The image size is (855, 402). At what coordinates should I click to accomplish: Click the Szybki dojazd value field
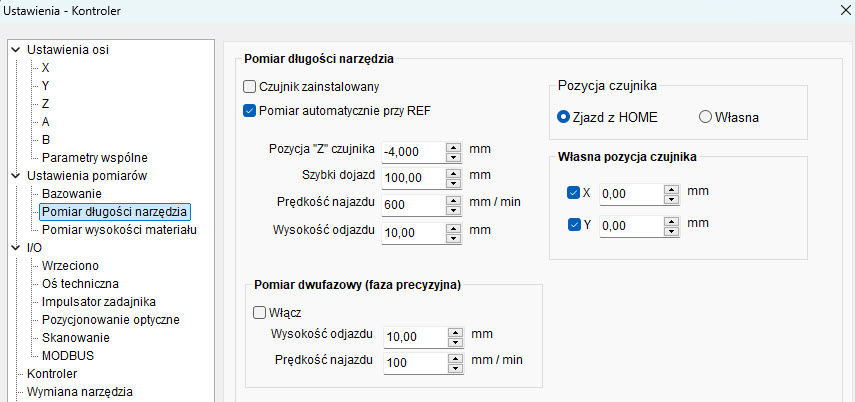coord(414,177)
